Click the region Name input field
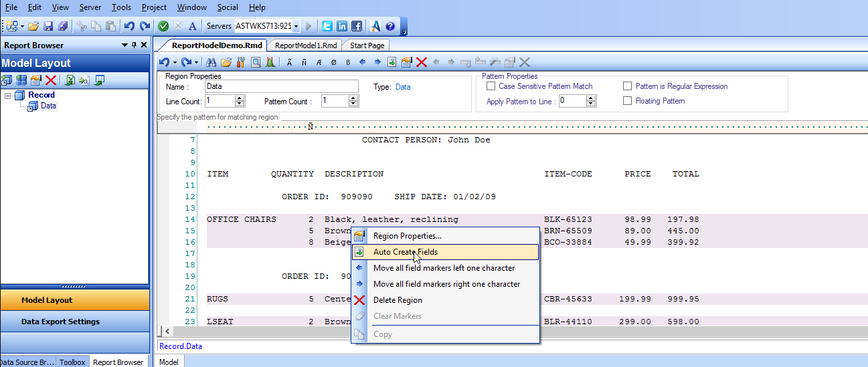 point(282,86)
